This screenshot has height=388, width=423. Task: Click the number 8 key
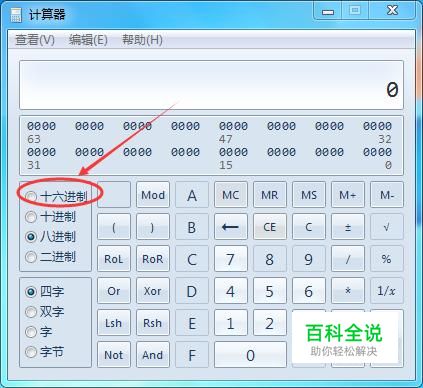click(x=270, y=259)
